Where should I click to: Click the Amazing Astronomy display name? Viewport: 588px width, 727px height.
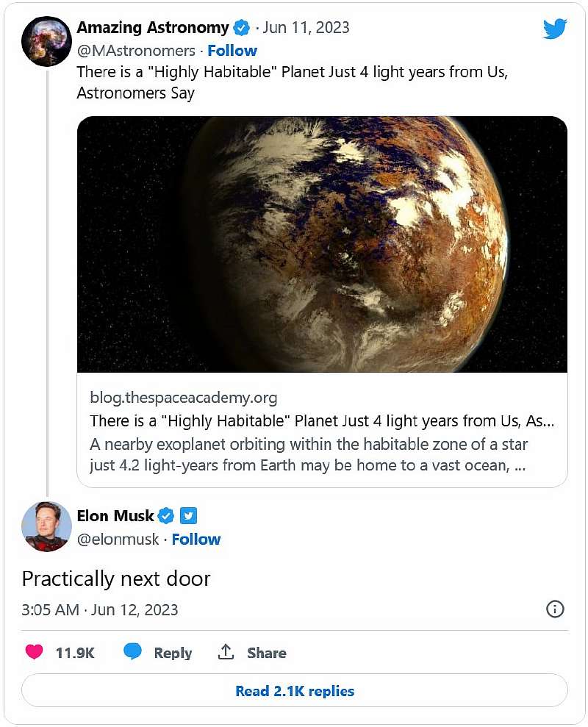point(153,28)
